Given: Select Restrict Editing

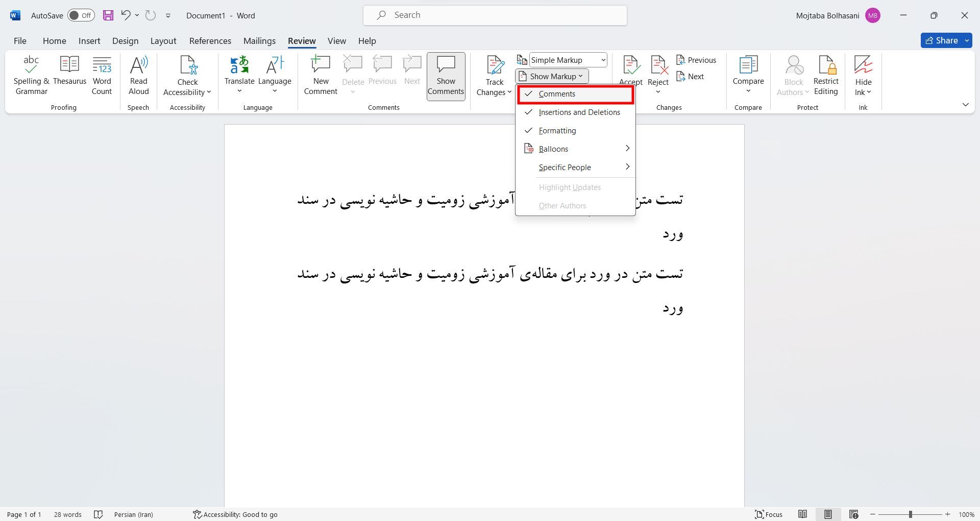Looking at the screenshot, I should click(x=825, y=76).
